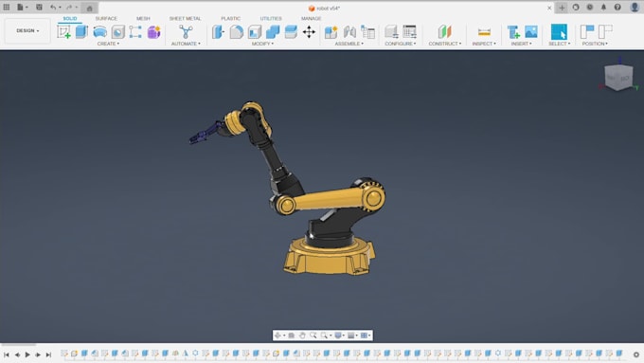Select the Measure tool
Image resolution: width=644 pixels, height=363 pixels.
point(484,32)
